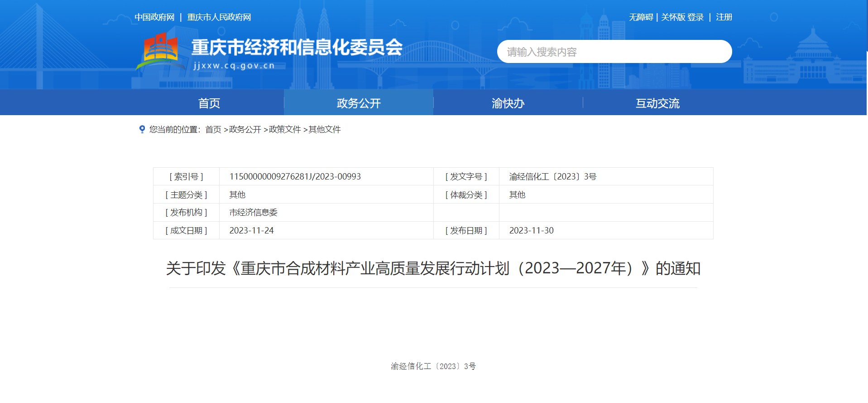Click the 重庆市经济和信息化委员会 site title
Image resolution: width=868 pixels, height=403 pixels.
click(x=297, y=48)
